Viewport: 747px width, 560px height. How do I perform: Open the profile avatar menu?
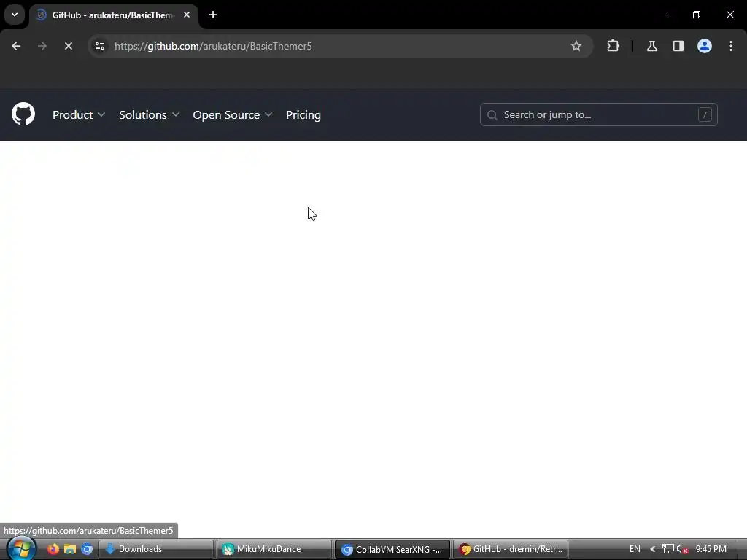click(x=705, y=46)
